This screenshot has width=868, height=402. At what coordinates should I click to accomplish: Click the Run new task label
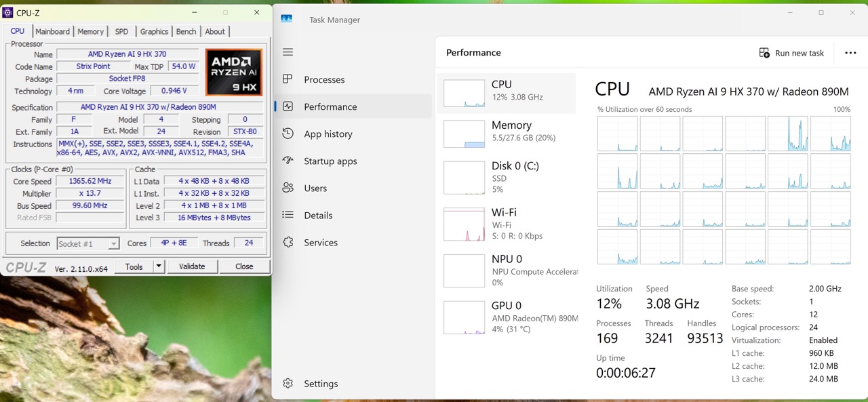pyautogui.click(x=800, y=53)
